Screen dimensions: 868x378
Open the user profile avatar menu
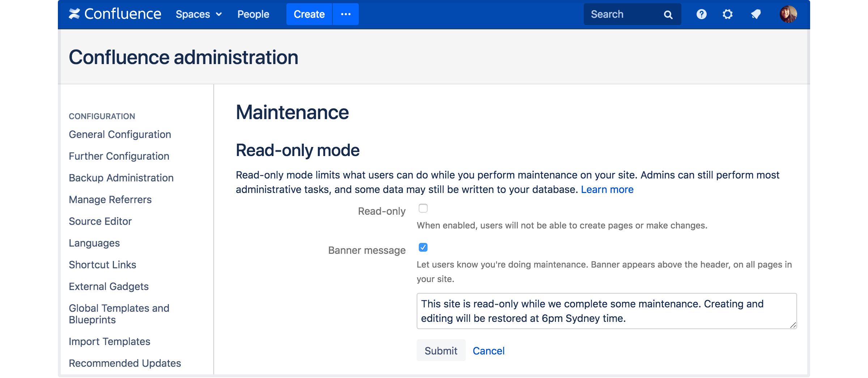(x=788, y=14)
